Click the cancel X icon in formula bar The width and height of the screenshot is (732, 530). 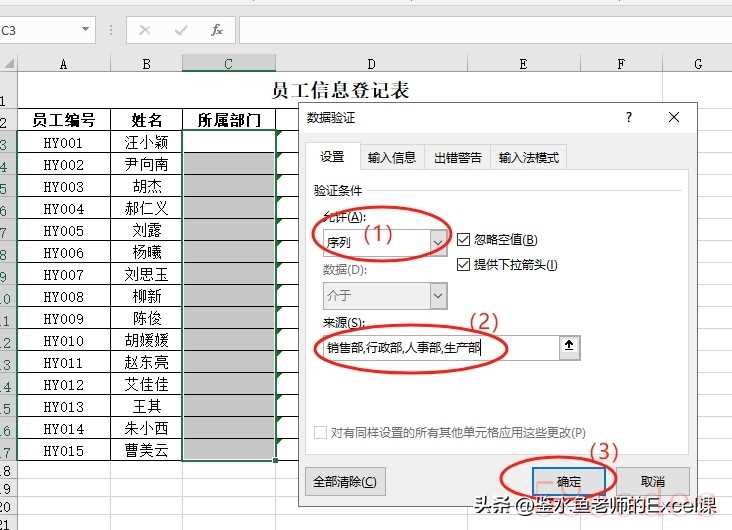click(145, 31)
